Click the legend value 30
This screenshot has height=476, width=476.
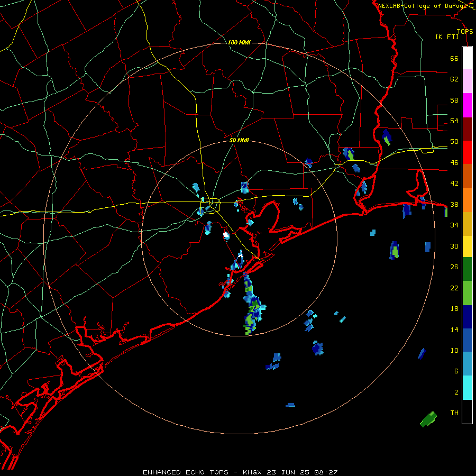pyautogui.click(x=454, y=246)
